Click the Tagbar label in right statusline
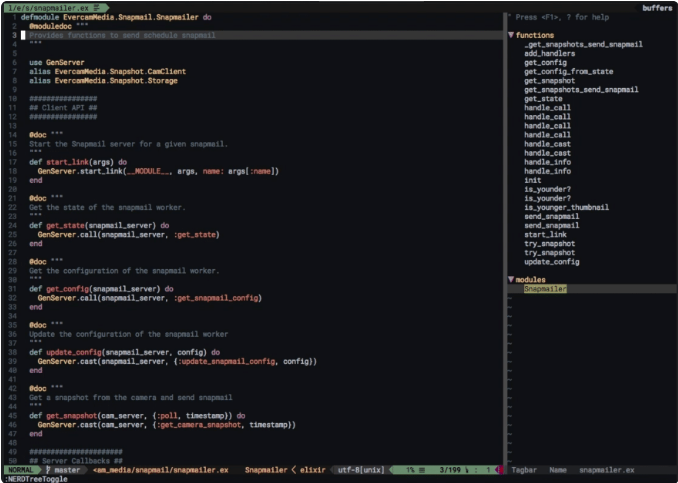 tap(524, 470)
